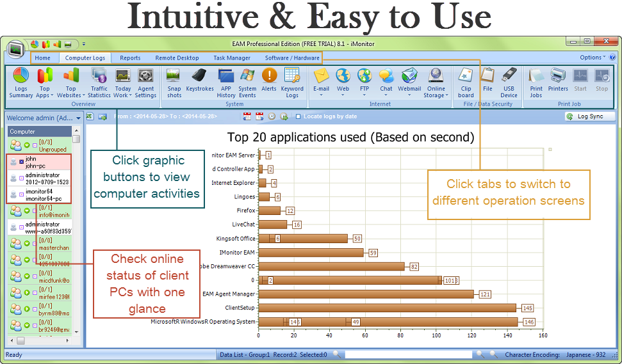
Task: Collapse the Ungrouped group arrow
Action: click(x=27, y=145)
